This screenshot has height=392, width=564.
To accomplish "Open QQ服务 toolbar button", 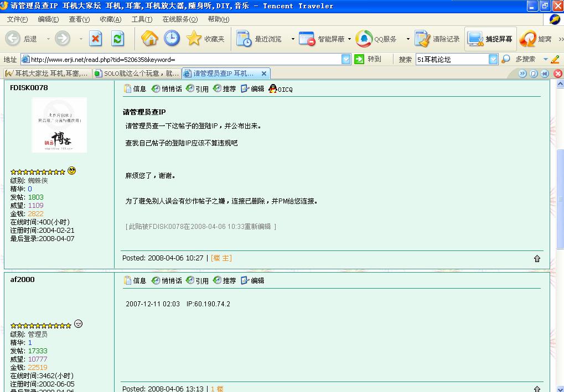I will (x=376, y=39).
